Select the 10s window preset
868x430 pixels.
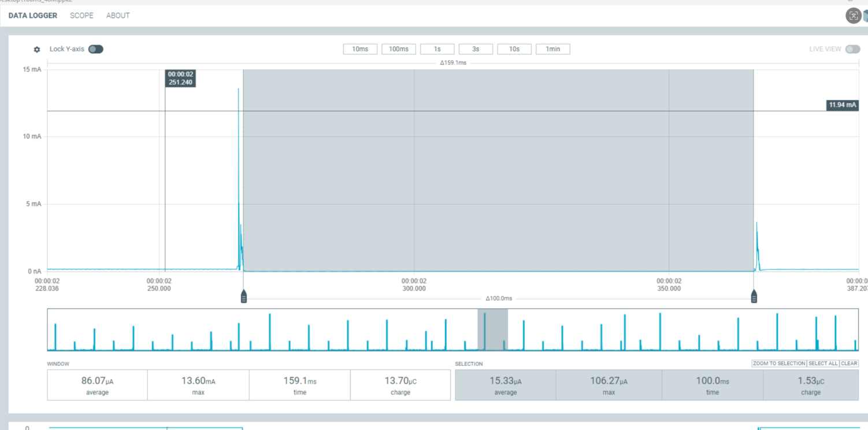[514, 49]
